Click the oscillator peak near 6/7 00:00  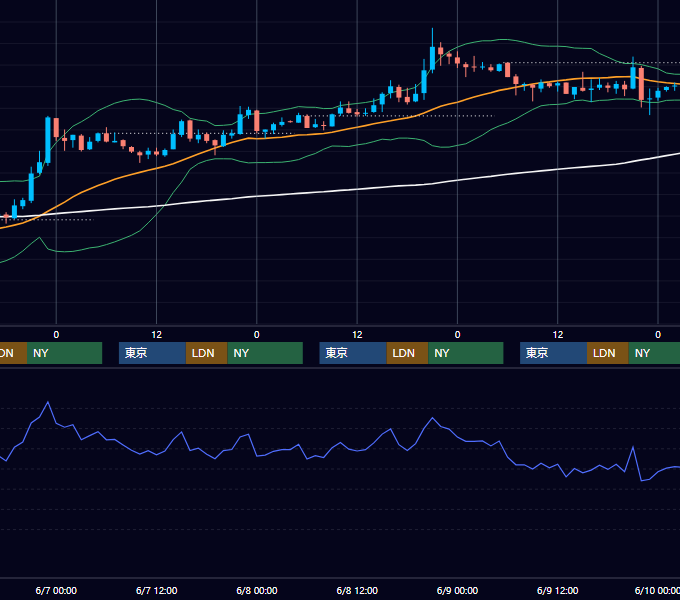(48, 402)
